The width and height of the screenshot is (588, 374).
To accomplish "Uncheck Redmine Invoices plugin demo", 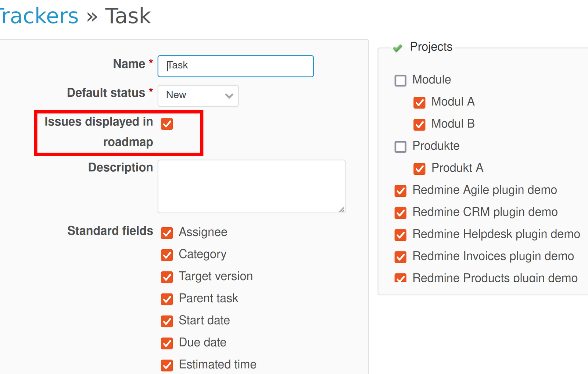I will [x=400, y=257].
